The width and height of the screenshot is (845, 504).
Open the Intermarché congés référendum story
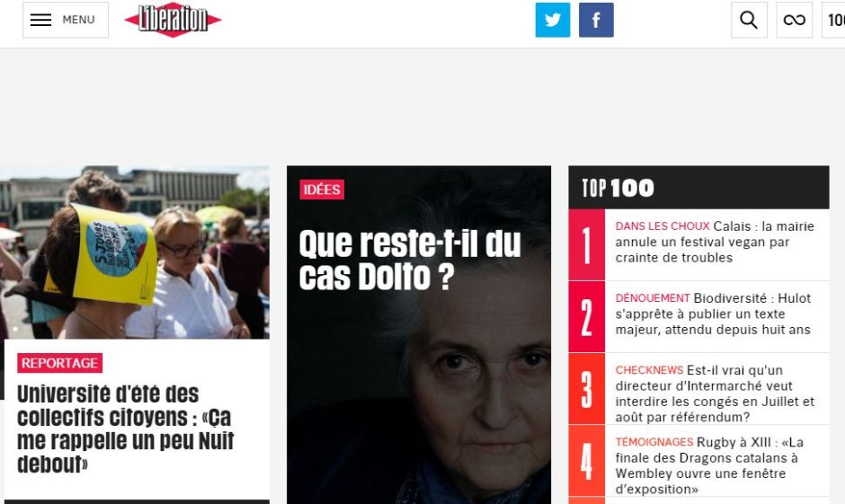click(x=715, y=393)
